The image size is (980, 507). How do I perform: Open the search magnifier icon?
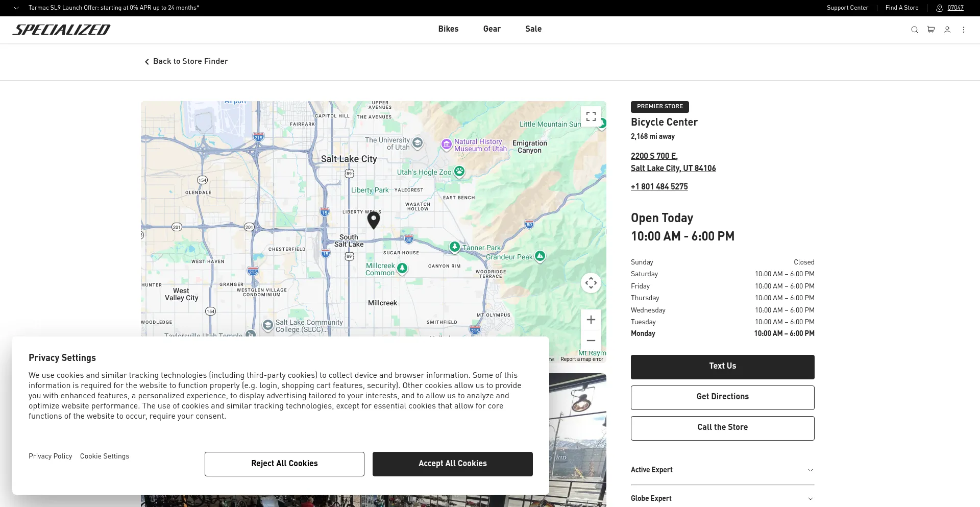(x=914, y=30)
